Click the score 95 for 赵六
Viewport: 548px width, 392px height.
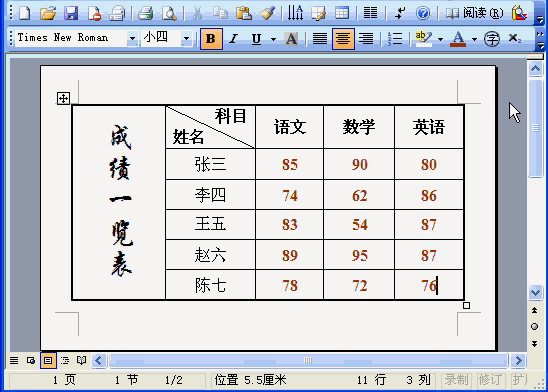[x=360, y=255]
